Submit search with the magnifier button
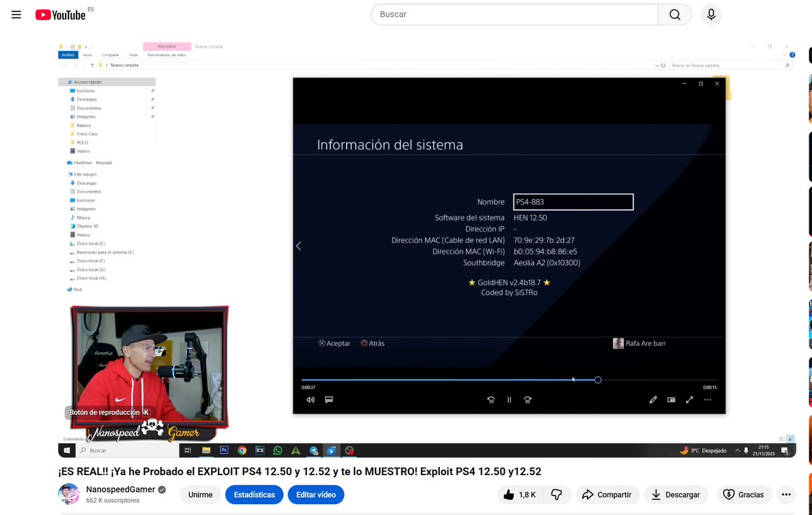 [675, 14]
